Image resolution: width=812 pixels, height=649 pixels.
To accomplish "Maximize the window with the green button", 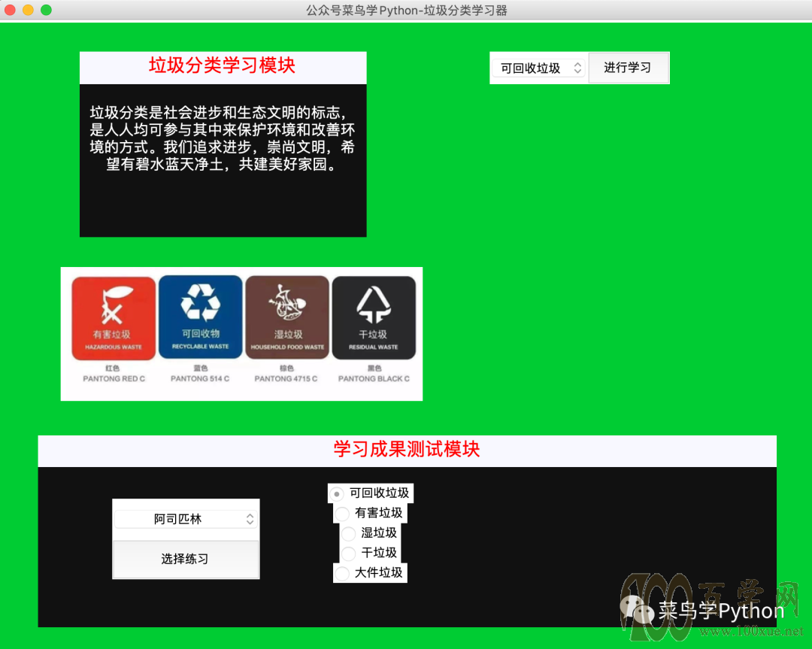I will (x=46, y=10).
